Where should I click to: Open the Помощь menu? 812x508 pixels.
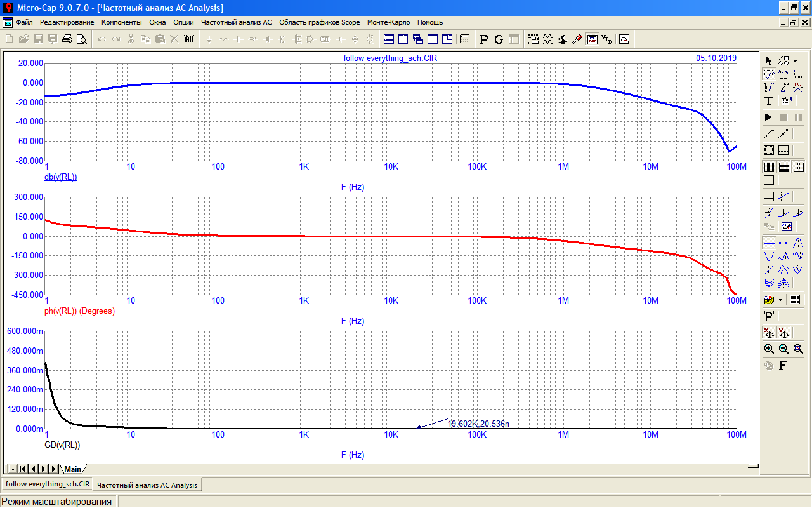[430, 22]
